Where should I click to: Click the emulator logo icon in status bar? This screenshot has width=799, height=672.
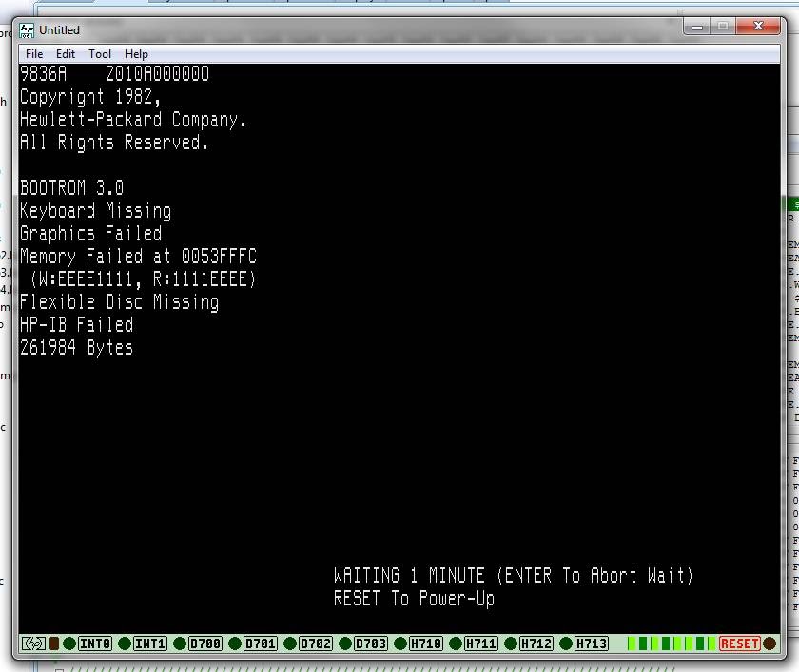coord(33,643)
